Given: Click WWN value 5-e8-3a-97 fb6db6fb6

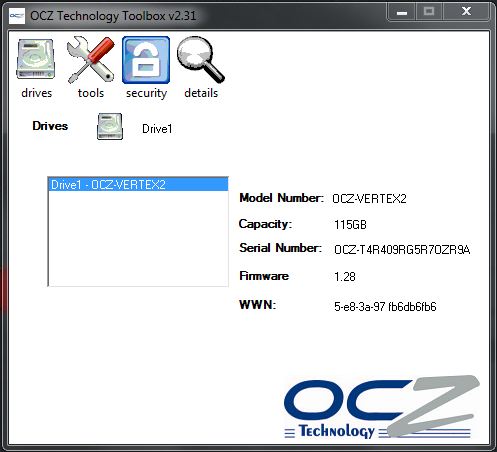Looking at the screenshot, I should click(385, 306).
